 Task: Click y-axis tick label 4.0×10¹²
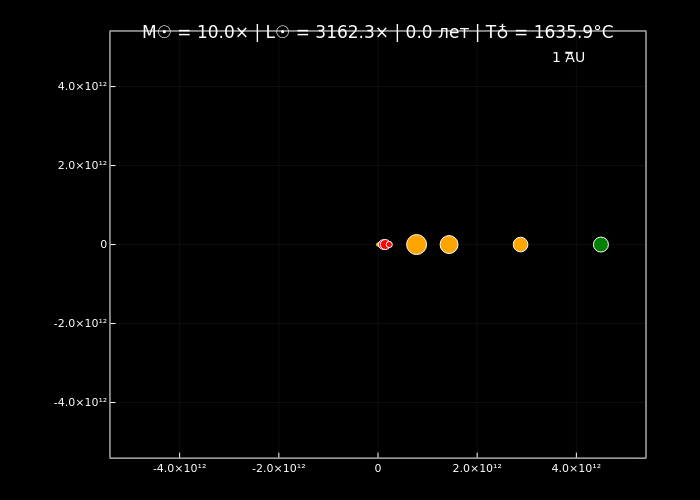[x=82, y=86]
